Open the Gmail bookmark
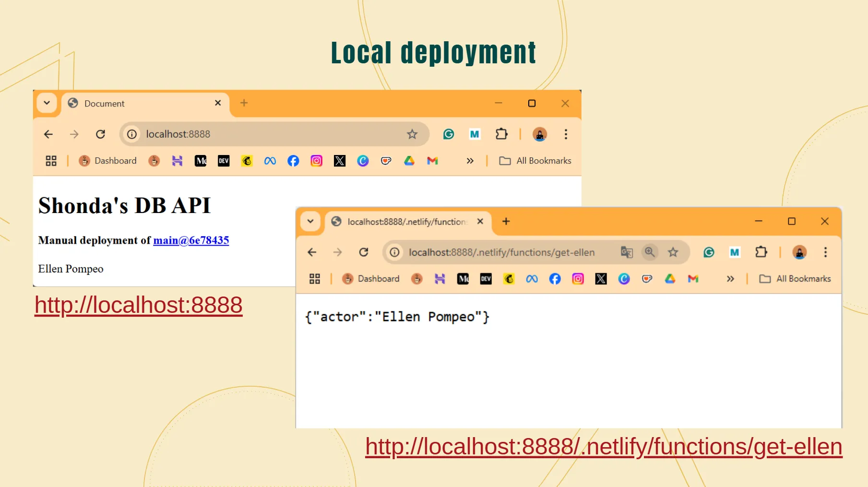Image resolution: width=868 pixels, height=487 pixels. pos(693,278)
